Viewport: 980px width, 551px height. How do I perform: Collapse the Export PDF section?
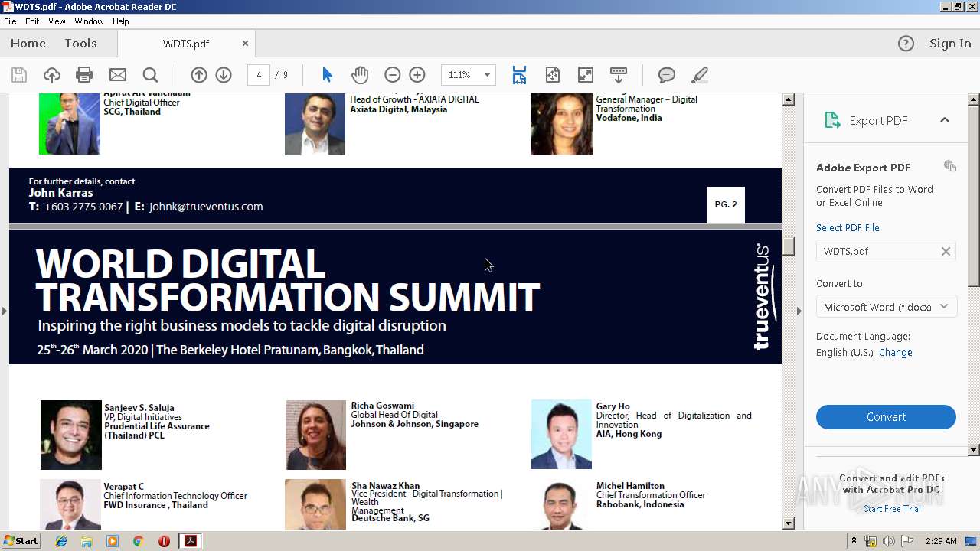945,120
